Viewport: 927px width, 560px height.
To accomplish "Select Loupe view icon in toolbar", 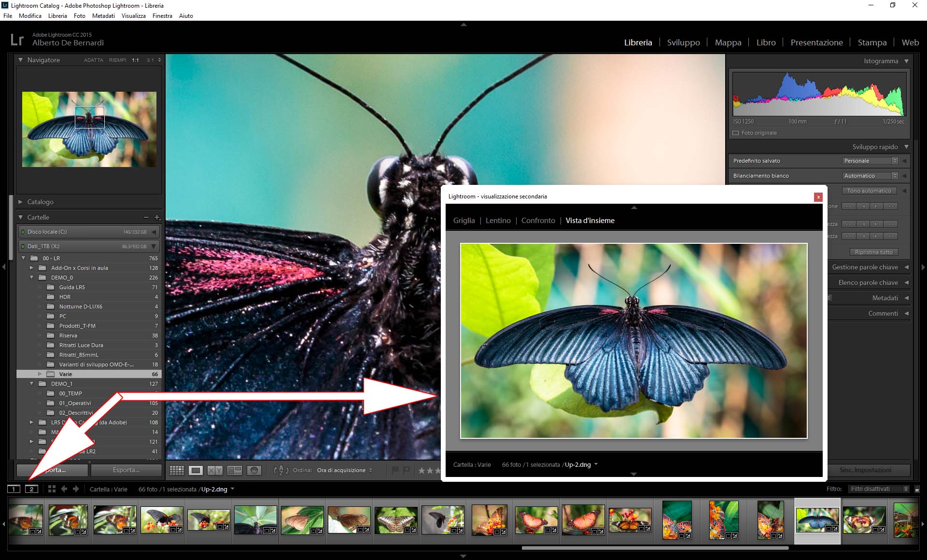I will pyautogui.click(x=196, y=470).
